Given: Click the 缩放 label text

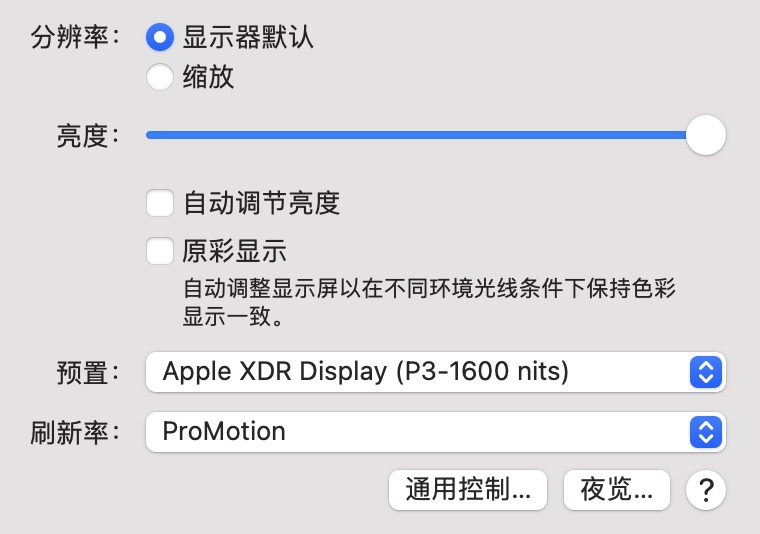Looking at the screenshot, I should point(208,77).
